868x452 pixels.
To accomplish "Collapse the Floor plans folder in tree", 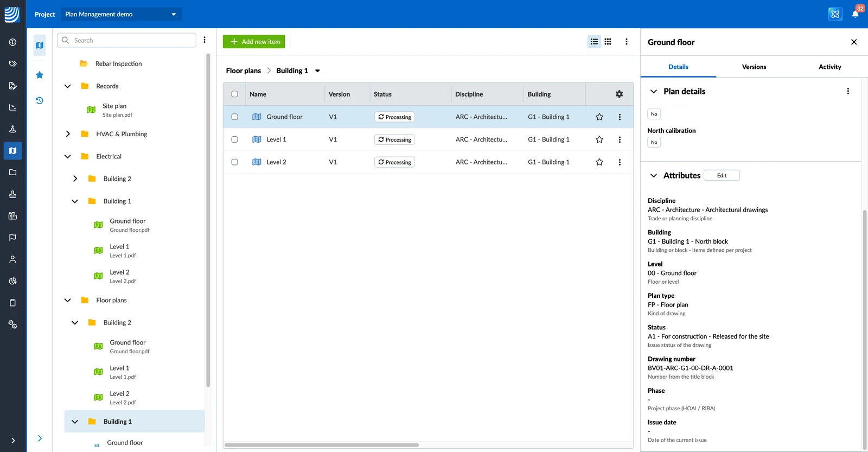I will [x=68, y=301].
